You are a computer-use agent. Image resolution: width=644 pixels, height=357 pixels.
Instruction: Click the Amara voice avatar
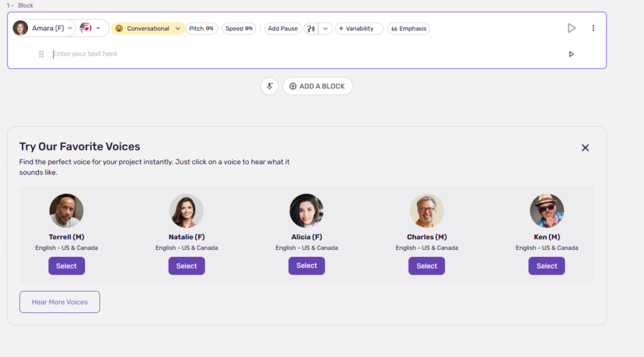coord(21,28)
